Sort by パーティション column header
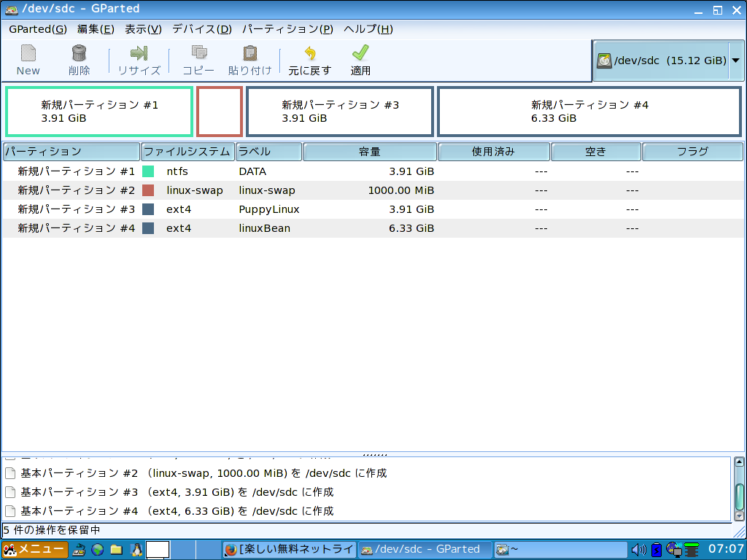 coord(71,152)
